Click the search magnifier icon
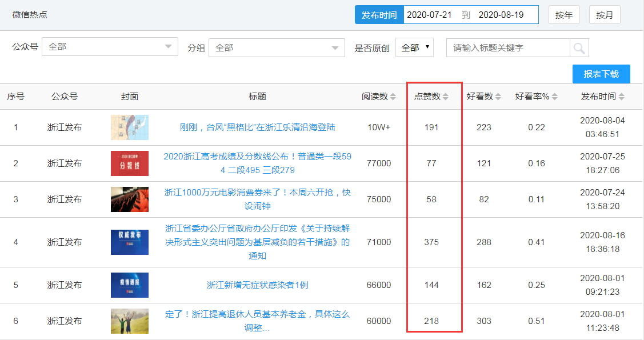 coord(579,48)
